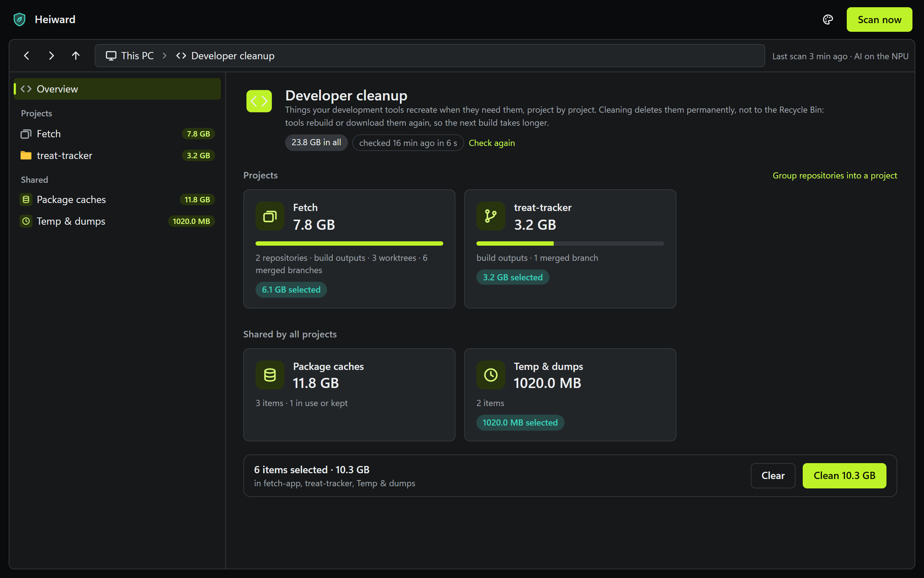
Task: Select the Overview sidebar item
Action: click(x=117, y=89)
